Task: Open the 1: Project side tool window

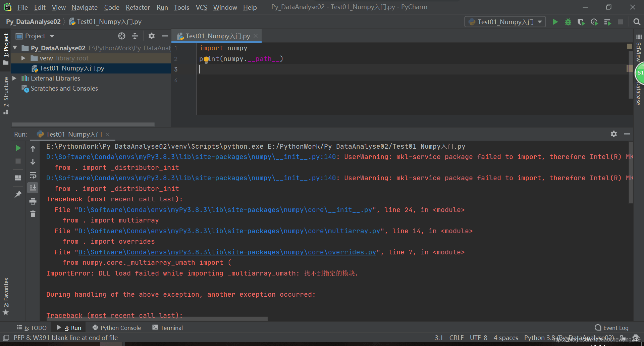Action: [6, 49]
